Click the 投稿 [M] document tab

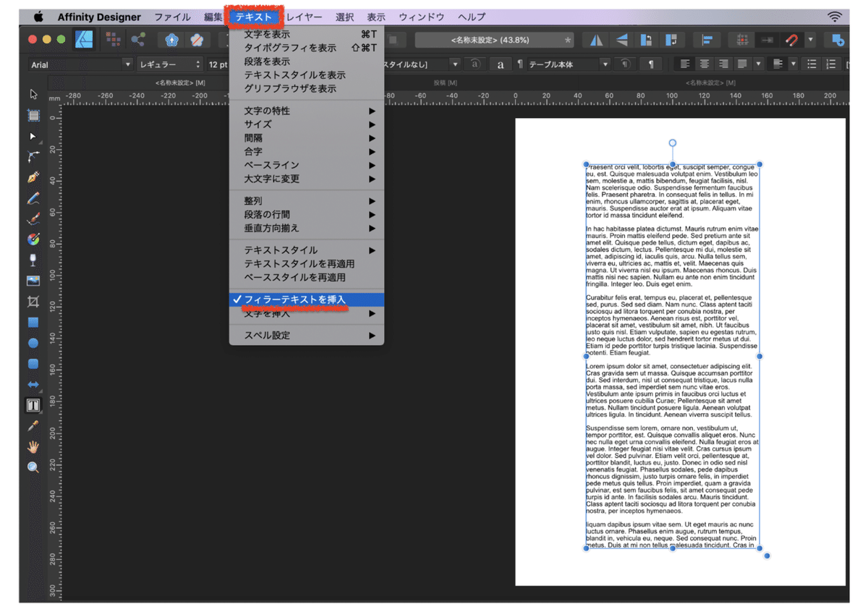444,83
